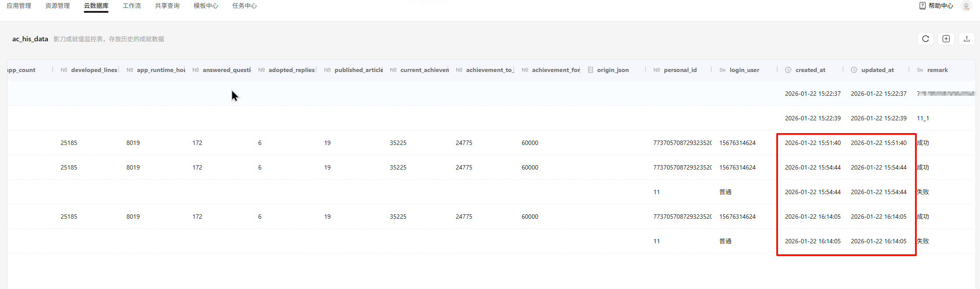Click 60000 in the 15:51:40 row
Screen dimensions: 980x289
click(x=530, y=143)
